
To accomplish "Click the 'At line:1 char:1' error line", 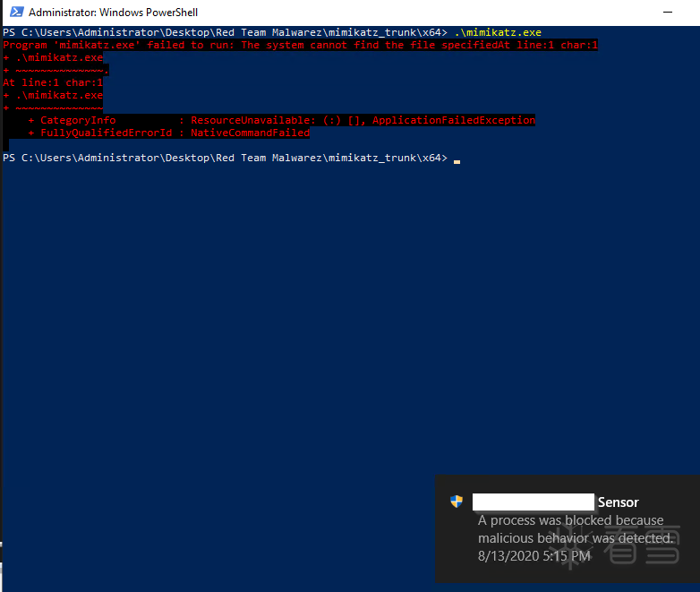I will pyautogui.click(x=53, y=82).
